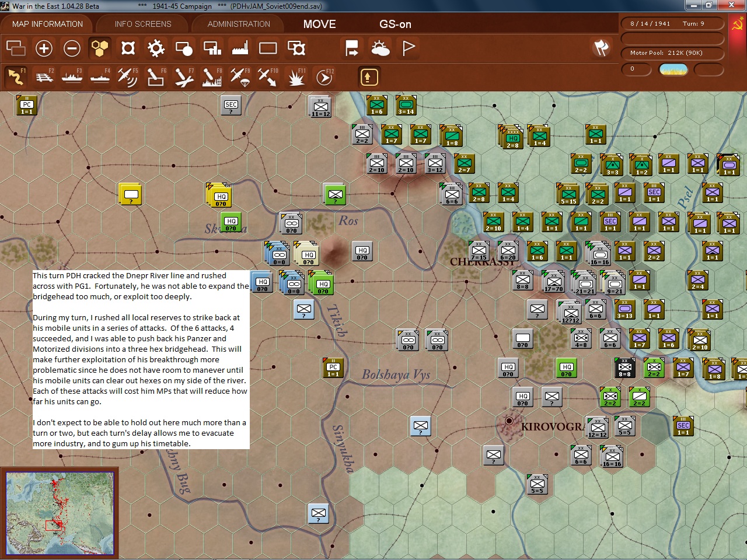Toggle the hex grid display

(x=100, y=48)
